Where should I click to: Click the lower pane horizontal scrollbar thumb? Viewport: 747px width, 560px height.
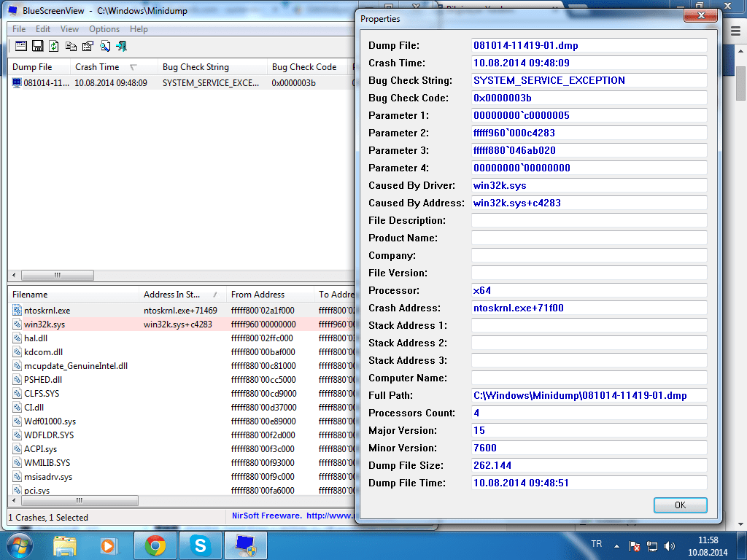point(80,500)
